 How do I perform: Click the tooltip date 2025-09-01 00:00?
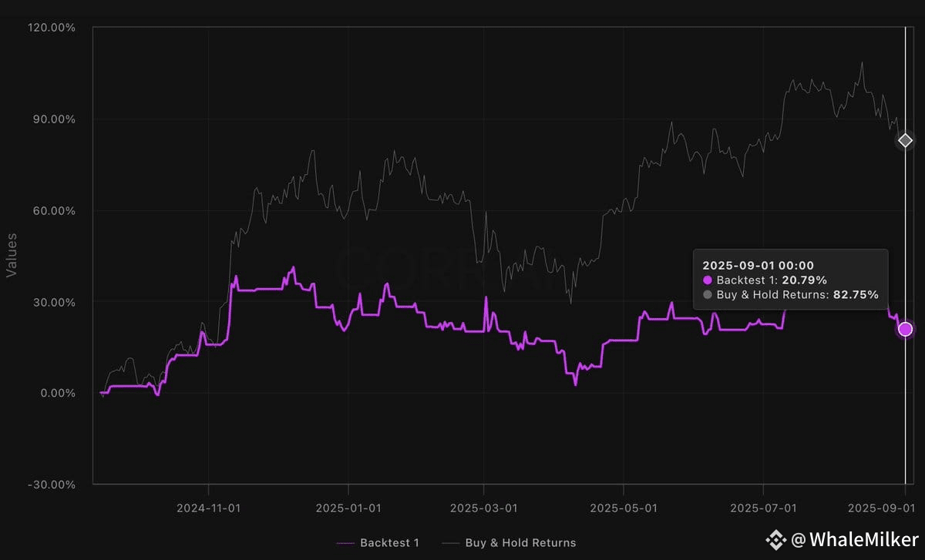pos(758,265)
